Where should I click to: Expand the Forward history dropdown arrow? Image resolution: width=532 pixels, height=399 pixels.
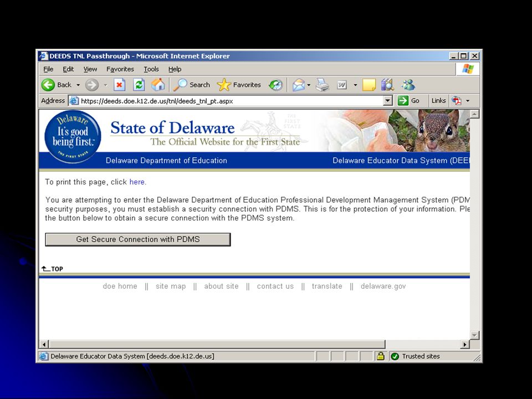click(x=105, y=85)
